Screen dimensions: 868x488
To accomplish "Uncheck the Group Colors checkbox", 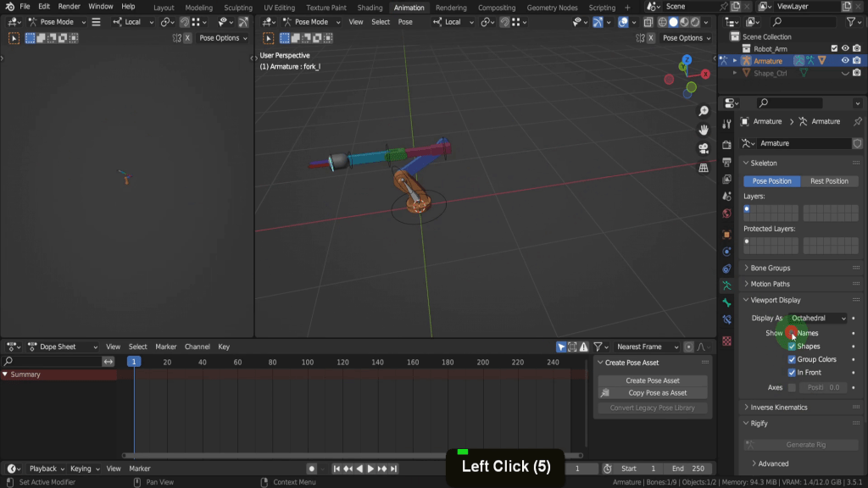I will [792, 359].
